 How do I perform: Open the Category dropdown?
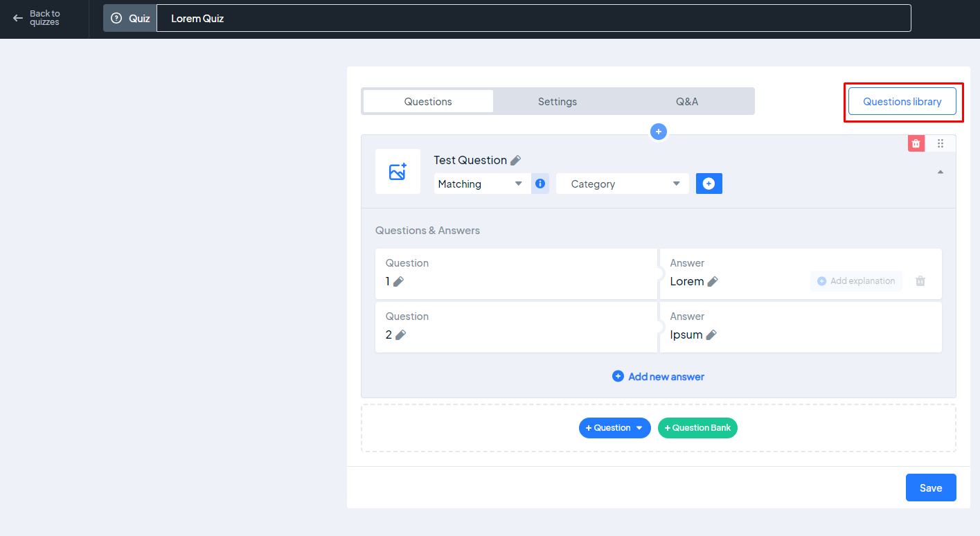coord(623,184)
